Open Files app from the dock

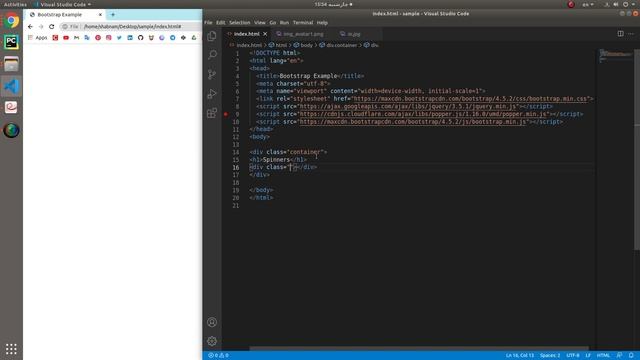coord(11,64)
